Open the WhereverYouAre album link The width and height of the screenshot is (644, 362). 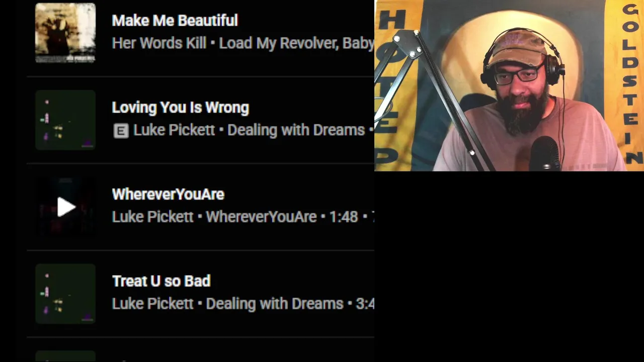[261, 217]
